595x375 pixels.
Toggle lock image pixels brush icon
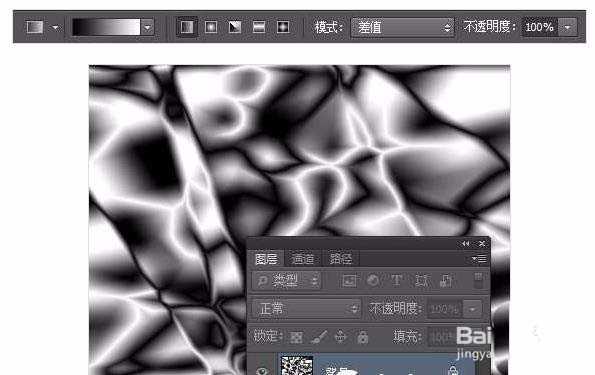click(x=319, y=337)
